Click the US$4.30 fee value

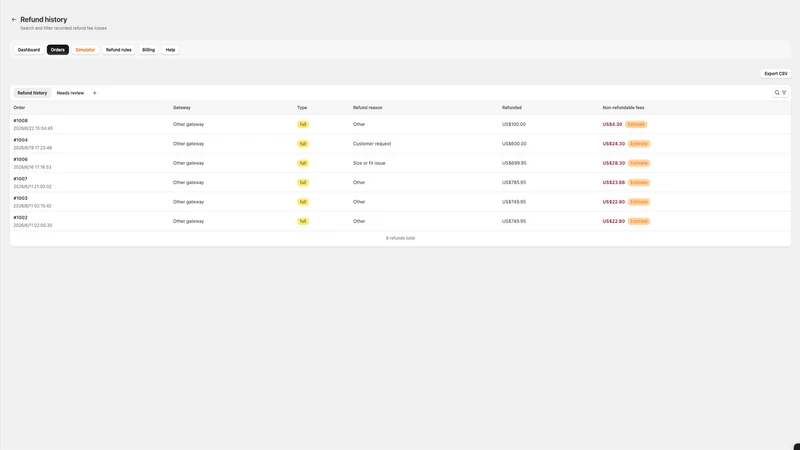coord(612,124)
